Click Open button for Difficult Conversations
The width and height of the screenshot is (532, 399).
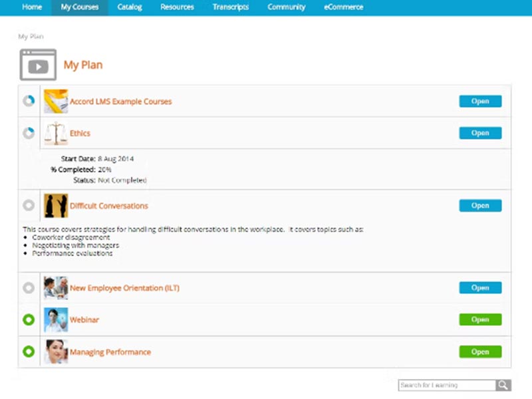click(480, 205)
